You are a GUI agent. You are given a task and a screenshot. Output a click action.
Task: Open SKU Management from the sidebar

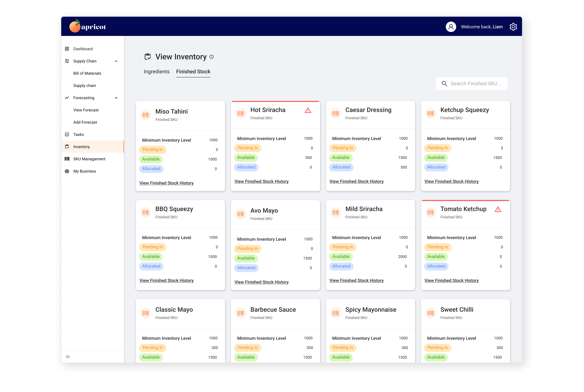click(89, 159)
